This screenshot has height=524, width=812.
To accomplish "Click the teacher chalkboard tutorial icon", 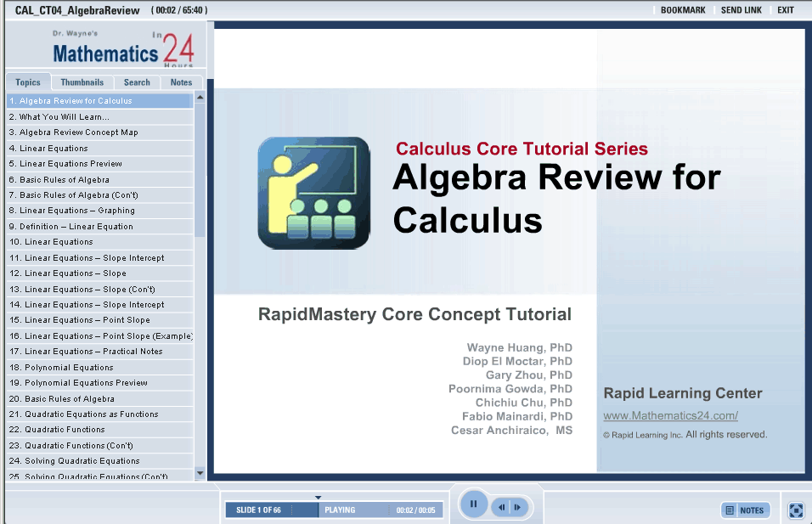I will coord(313,193).
